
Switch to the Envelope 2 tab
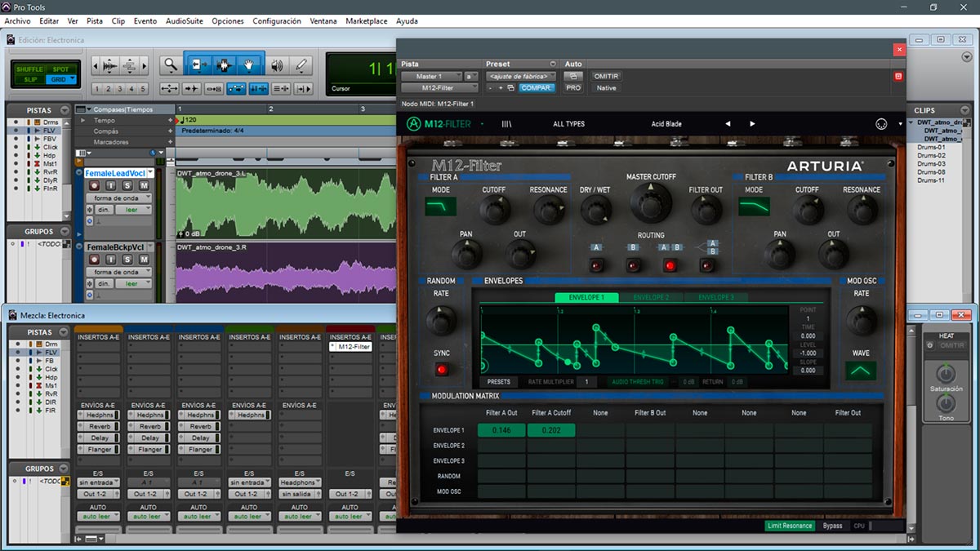point(651,297)
